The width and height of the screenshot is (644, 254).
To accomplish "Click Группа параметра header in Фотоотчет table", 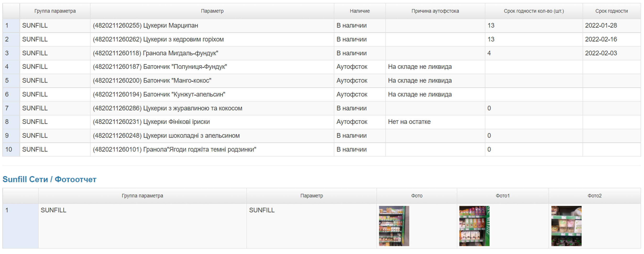I will point(142,196).
